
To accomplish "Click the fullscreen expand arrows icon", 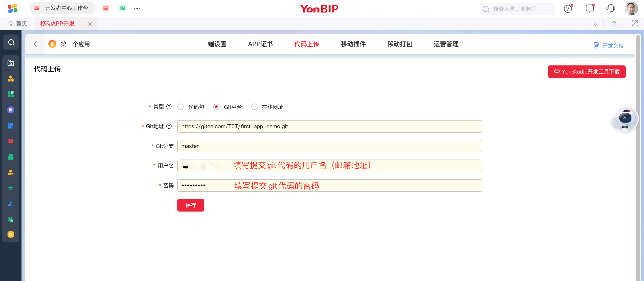I will coord(635,24).
